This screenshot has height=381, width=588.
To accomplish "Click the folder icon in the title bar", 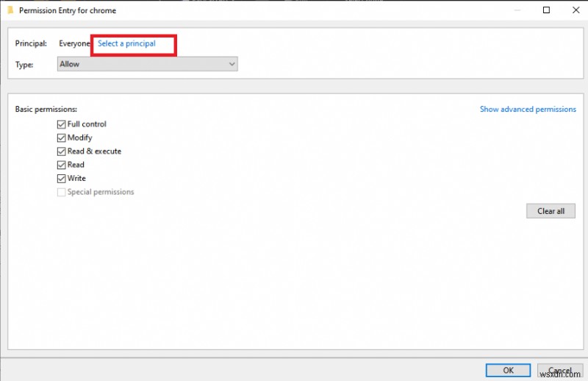I will (x=10, y=10).
